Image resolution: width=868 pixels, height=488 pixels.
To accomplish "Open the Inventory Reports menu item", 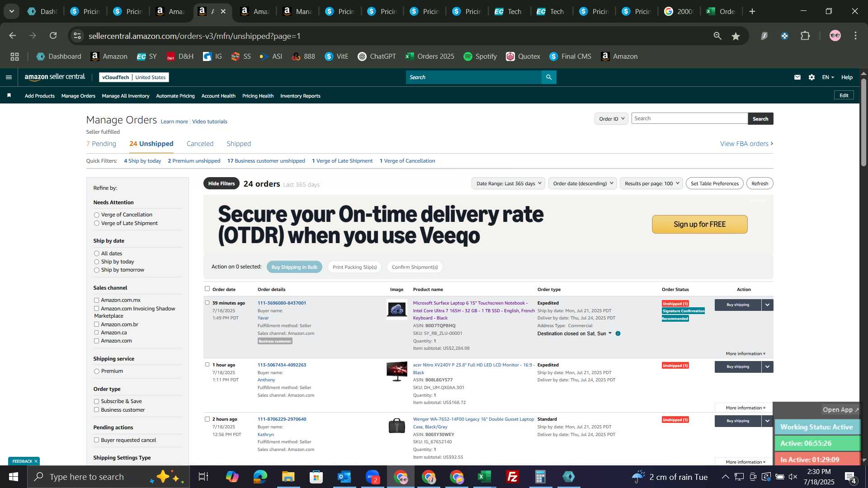I will [x=300, y=96].
